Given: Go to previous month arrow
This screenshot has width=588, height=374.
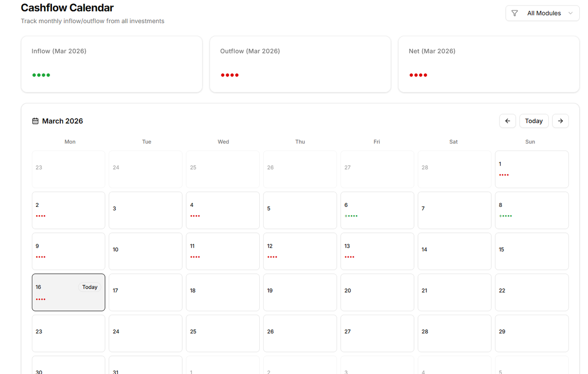Looking at the screenshot, I should 508,121.
